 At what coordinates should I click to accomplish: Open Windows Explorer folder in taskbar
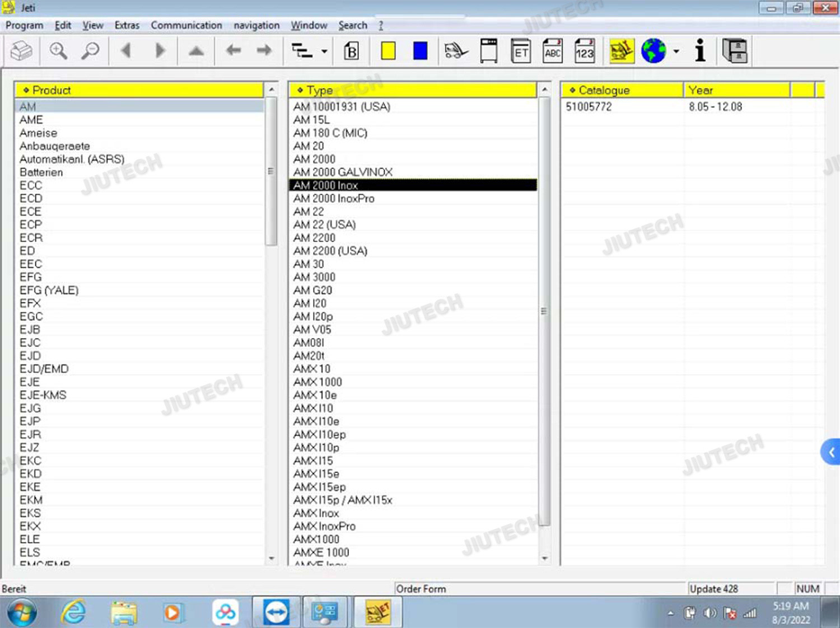(124, 613)
